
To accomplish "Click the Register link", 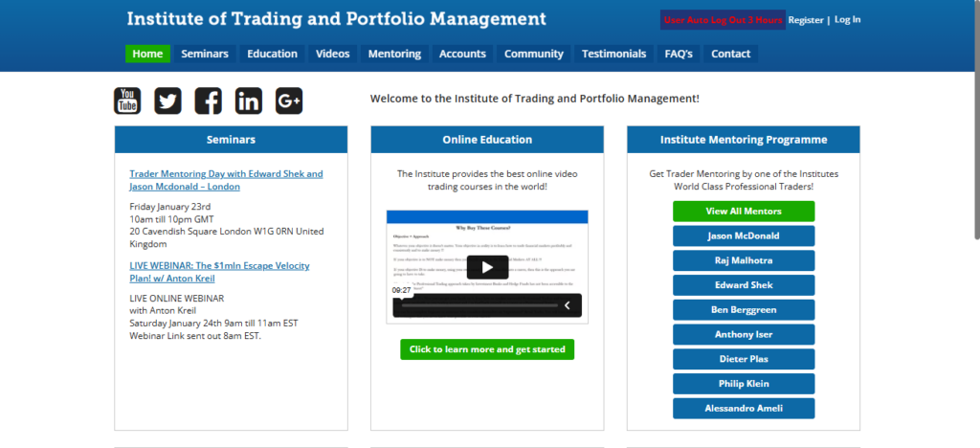I will click(x=806, y=20).
